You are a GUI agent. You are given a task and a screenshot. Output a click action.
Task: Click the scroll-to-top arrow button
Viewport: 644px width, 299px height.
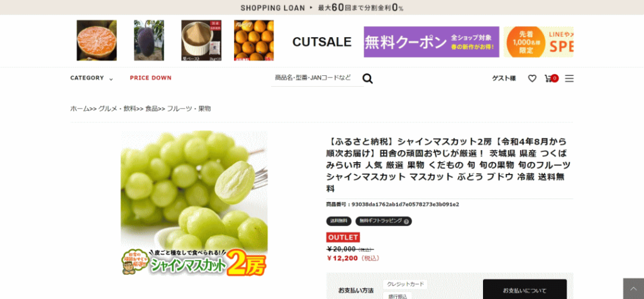click(633, 289)
